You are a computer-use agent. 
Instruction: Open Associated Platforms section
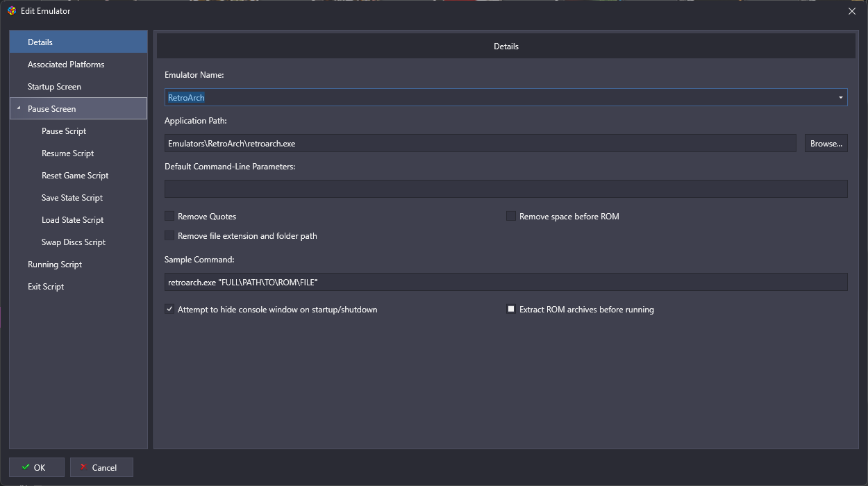click(78, 64)
